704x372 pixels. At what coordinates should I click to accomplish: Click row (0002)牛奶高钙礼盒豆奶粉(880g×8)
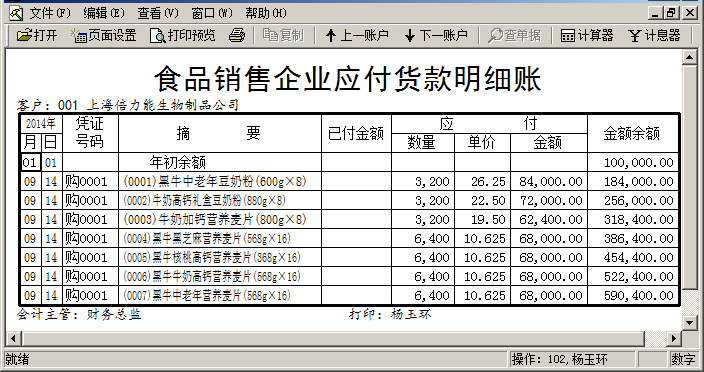[x=349, y=200]
